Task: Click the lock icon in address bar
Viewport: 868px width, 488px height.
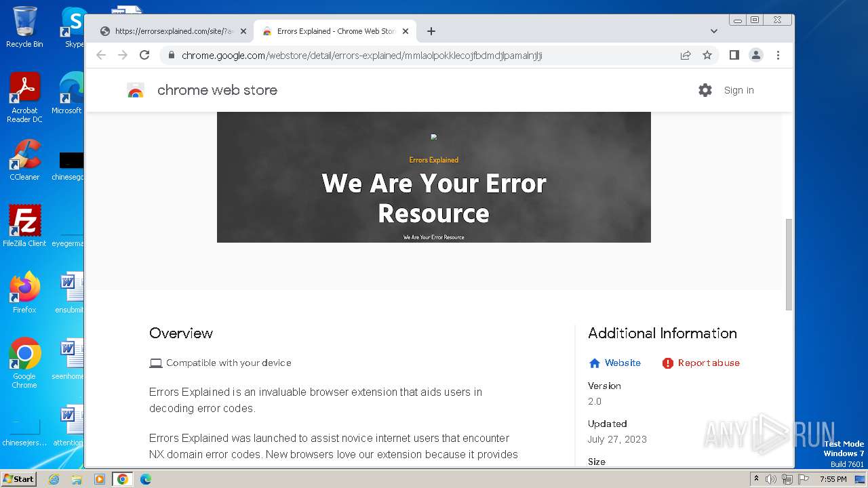Action: [x=171, y=56]
